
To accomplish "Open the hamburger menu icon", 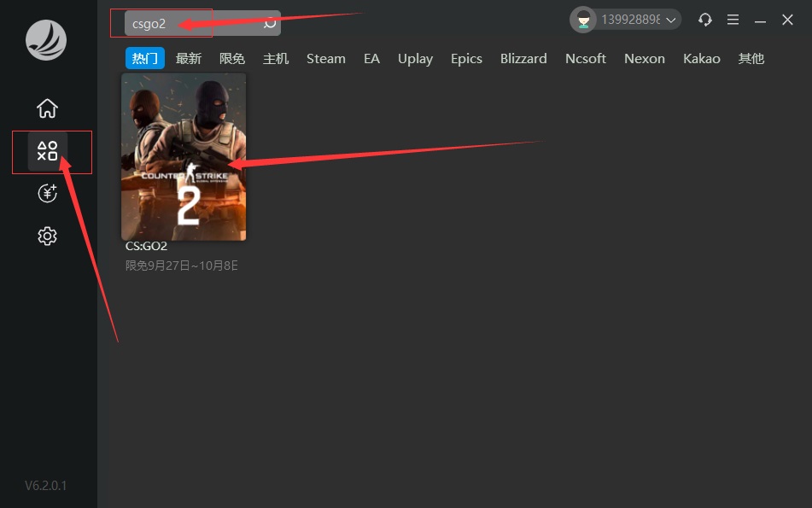I will click(x=733, y=20).
